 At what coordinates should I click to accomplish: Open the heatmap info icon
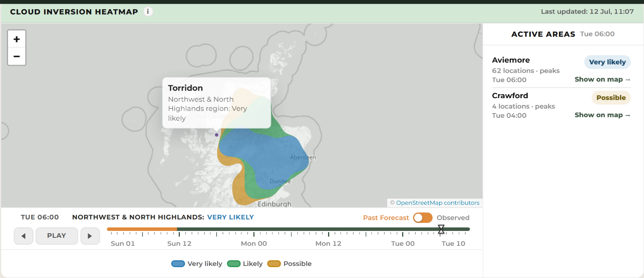[x=148, y=12]
